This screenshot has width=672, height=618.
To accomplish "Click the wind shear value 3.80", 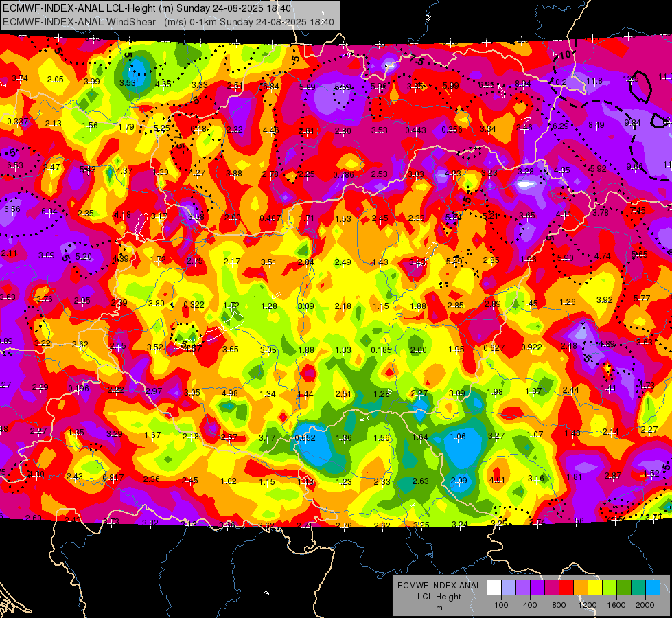I will tap(157, 304).
